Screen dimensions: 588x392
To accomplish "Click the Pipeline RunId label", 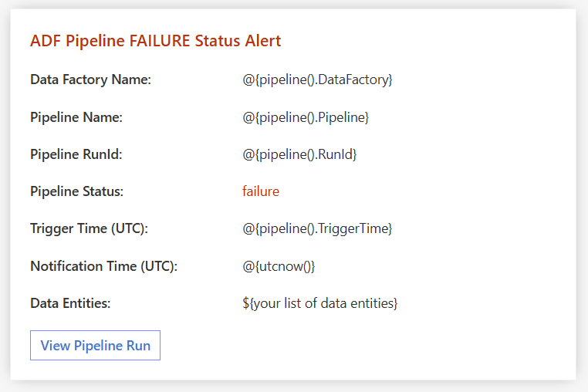I will click(76, 154).
